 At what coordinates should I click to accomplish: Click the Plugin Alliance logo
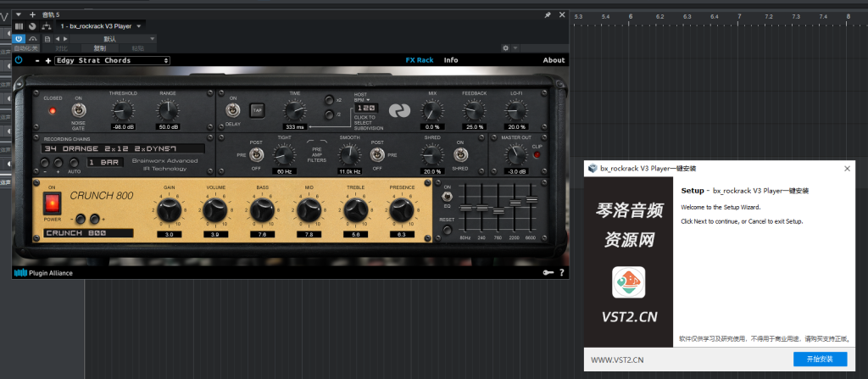click(x=43, y=273)
